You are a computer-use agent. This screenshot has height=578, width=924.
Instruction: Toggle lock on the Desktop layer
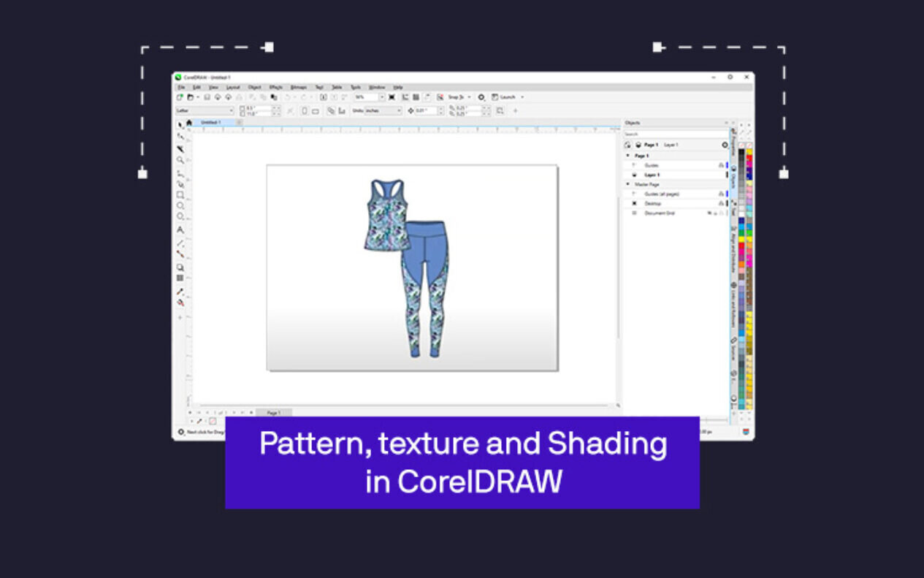click(721, 203)
